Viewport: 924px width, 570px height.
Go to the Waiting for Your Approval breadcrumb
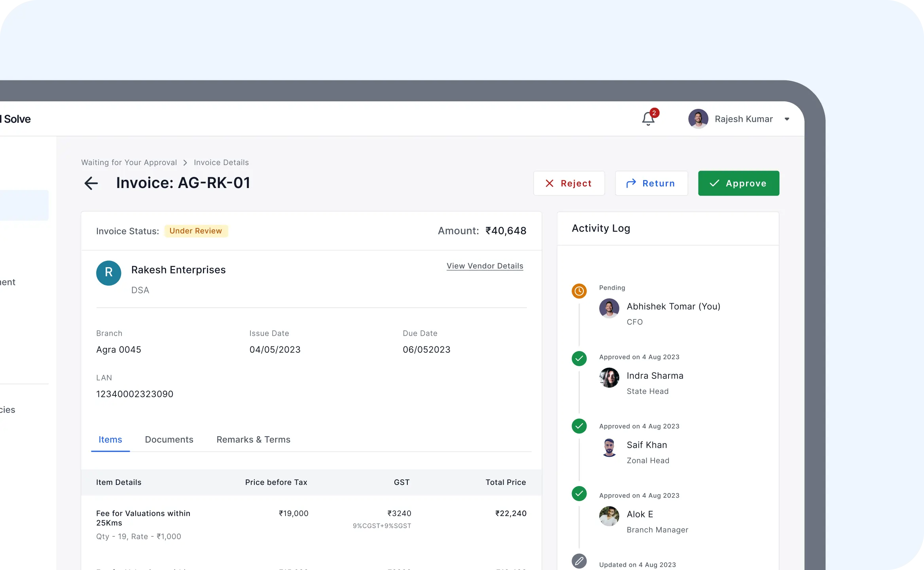tap(129, 163)
